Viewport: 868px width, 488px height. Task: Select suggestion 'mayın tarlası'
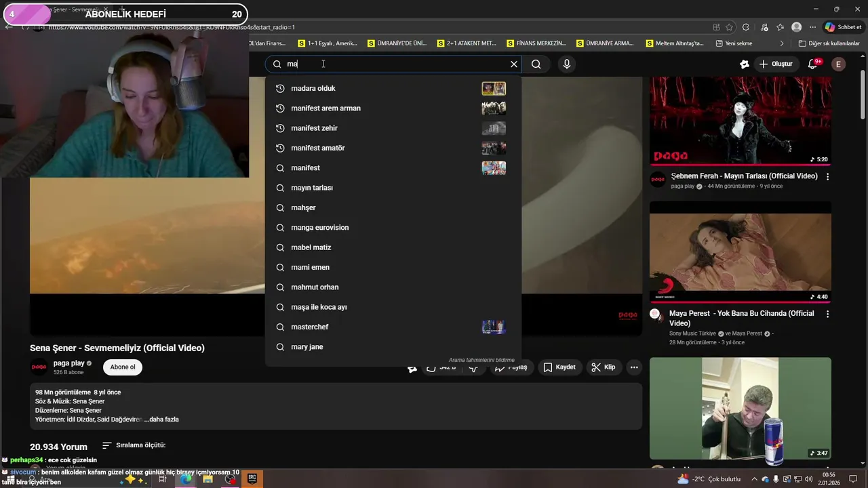[393, 188]
